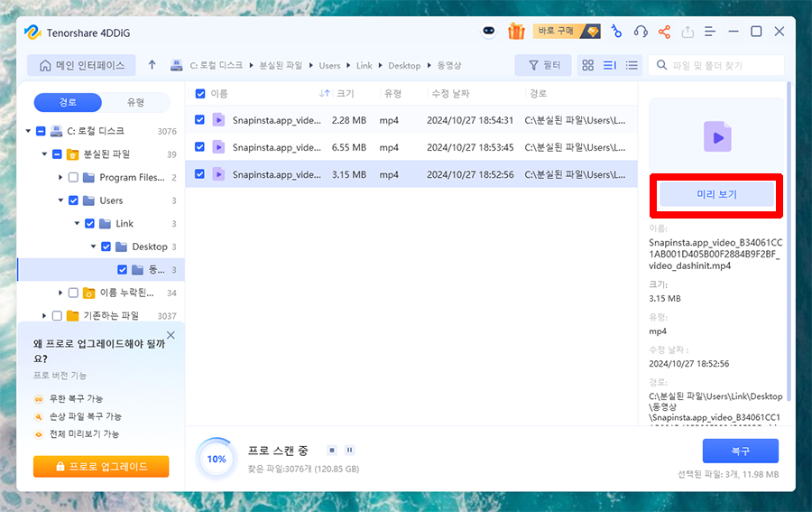Viewport: 812px width, 512px height.
Task: Toggle the 분실된 파일 checkbox in tree
Action: pos(57,154)
